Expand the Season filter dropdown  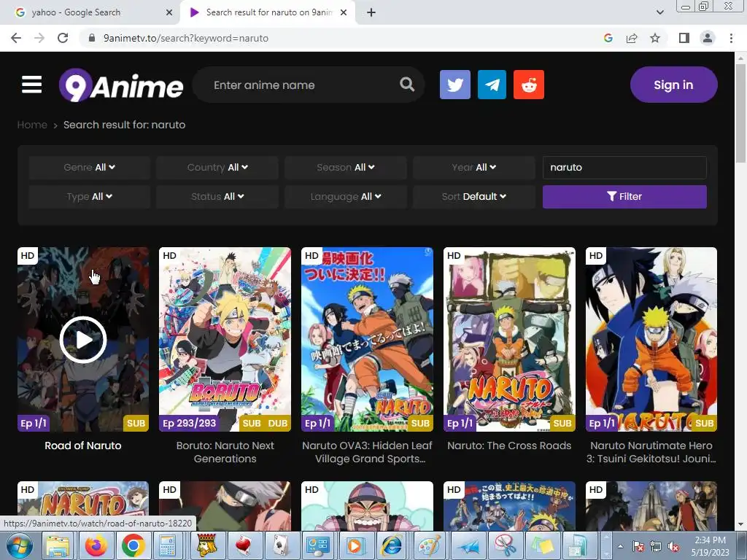[x=345, y=168]
